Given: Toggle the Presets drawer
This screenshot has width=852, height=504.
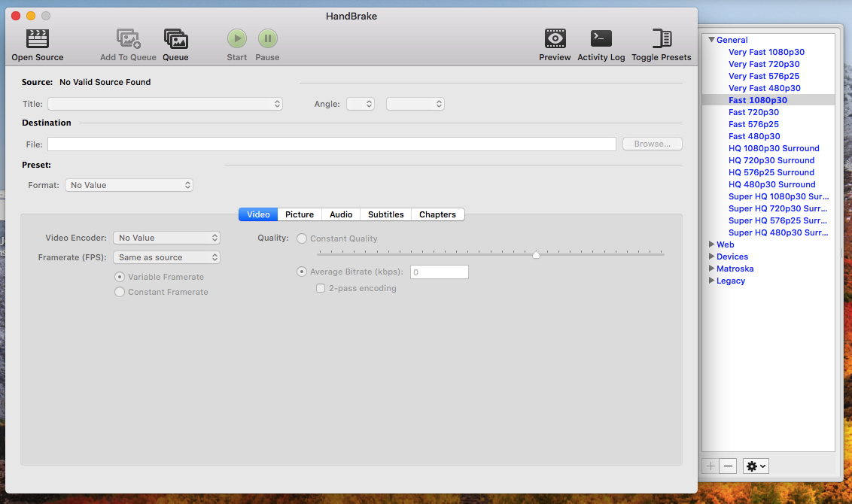Looking at the screenshot, I should pyautogui.click(x=662, y=45).
